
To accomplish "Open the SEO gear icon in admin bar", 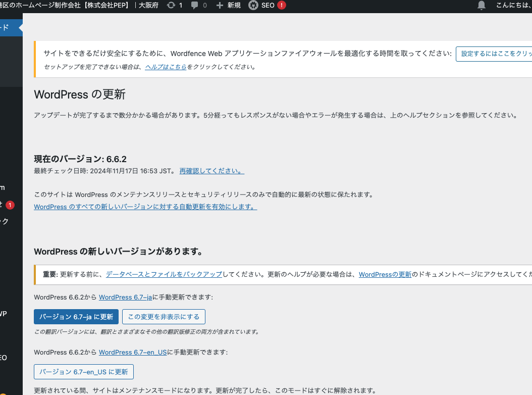I will 253,5.
